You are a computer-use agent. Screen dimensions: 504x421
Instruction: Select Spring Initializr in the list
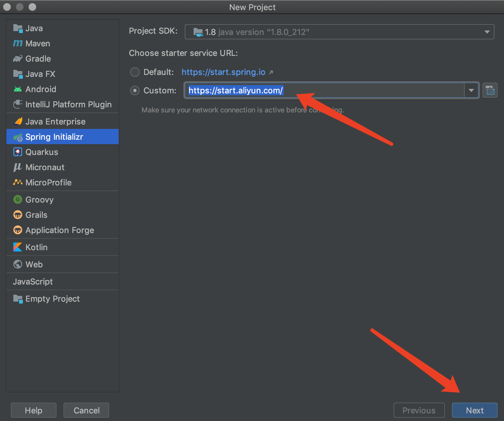point(63,137)
